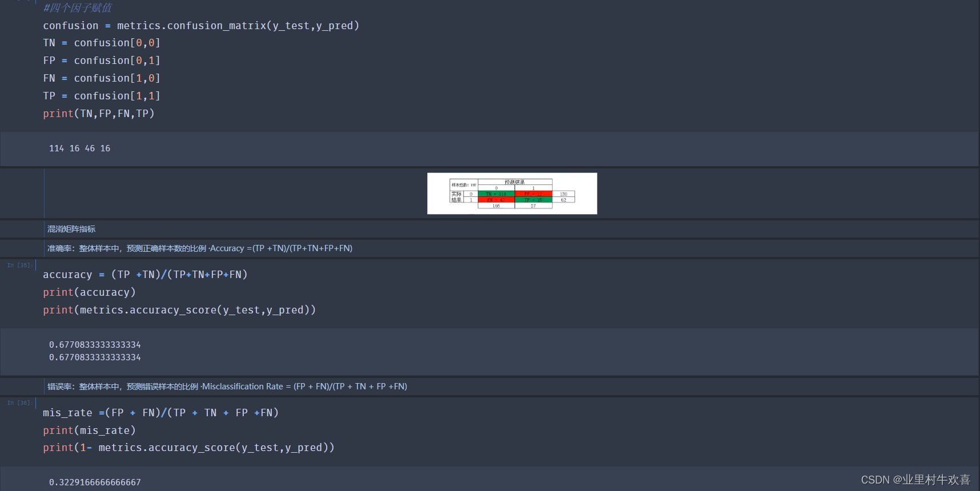
Task: Click the output text 114 16 46 16
Action: [x=80, y=148]
